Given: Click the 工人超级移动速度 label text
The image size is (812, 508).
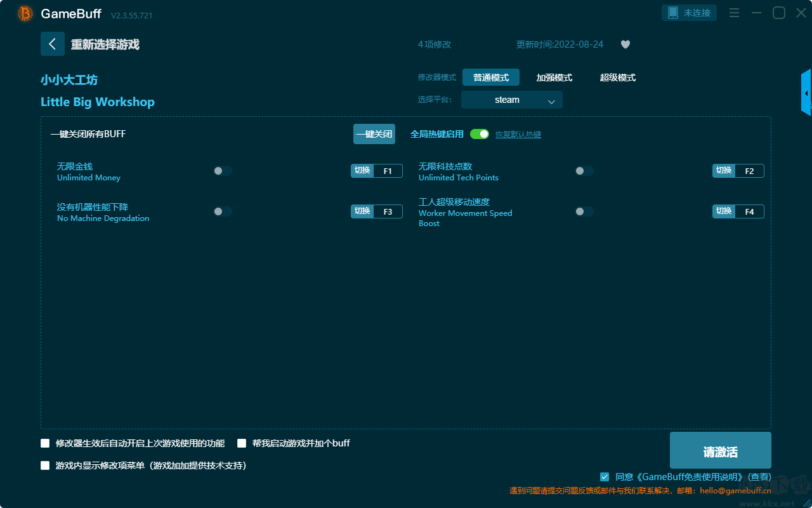Looking at the screenshot, I should 454,202.
